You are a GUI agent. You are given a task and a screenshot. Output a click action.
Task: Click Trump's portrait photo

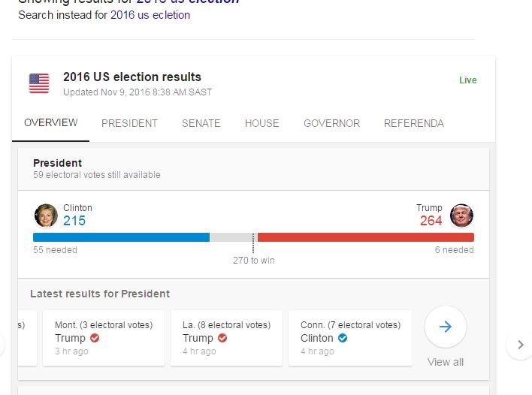(461, 216)
